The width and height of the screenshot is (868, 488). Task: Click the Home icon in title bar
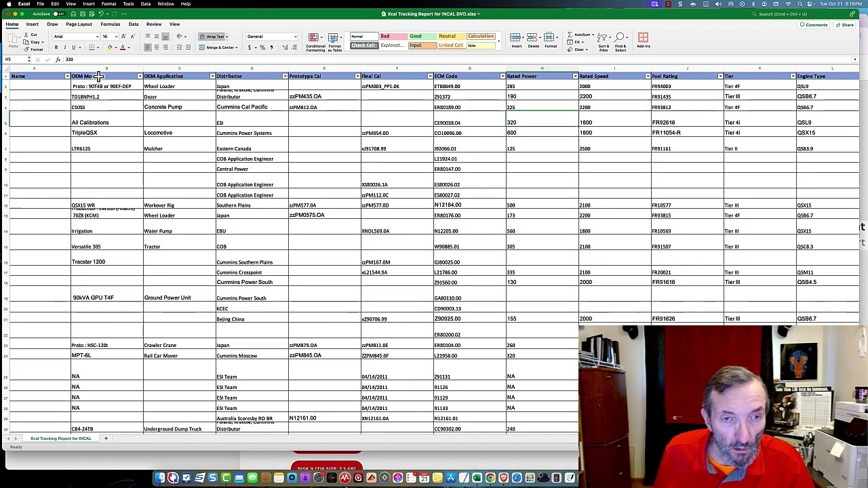[73, 14]
